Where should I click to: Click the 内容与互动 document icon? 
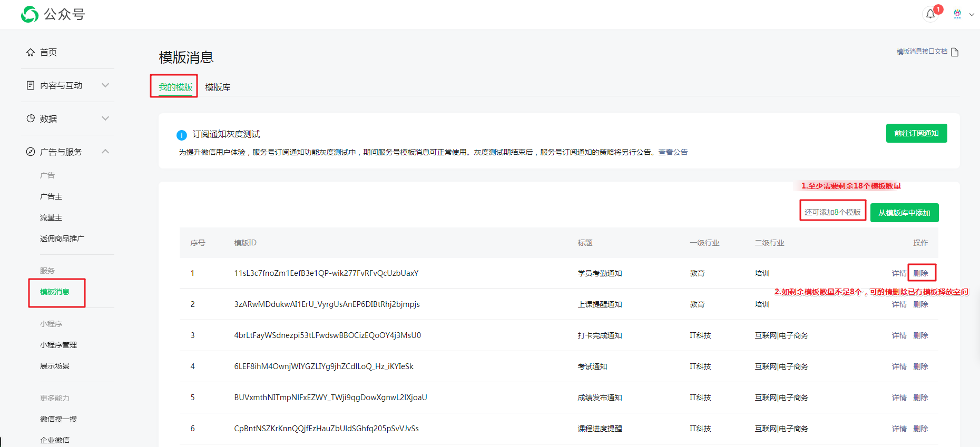pos(31,85)
